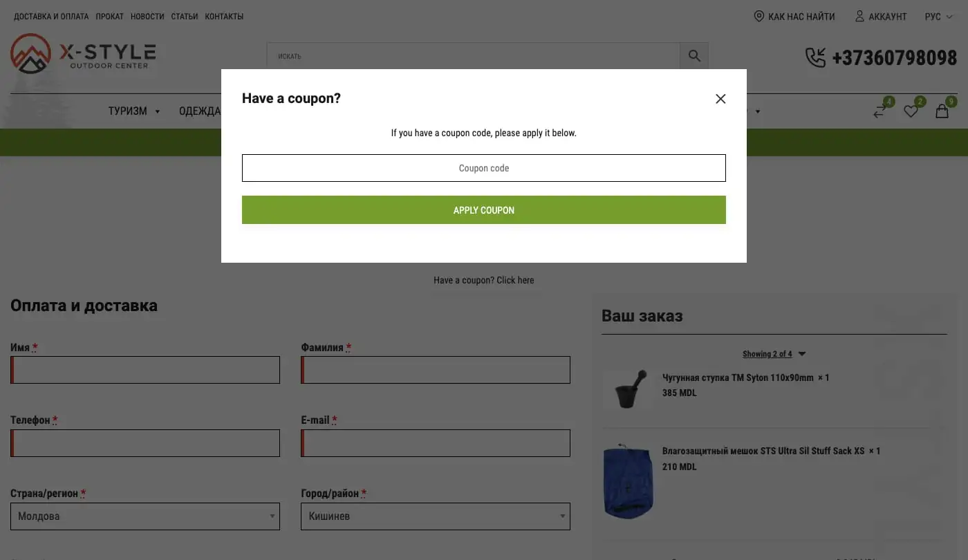Image resolution: width=968 pixels, height=560 pixels.
Task: Open the Страна/регион Молдова dropdown
Action: pyautogui.click(x=145, y=516)
